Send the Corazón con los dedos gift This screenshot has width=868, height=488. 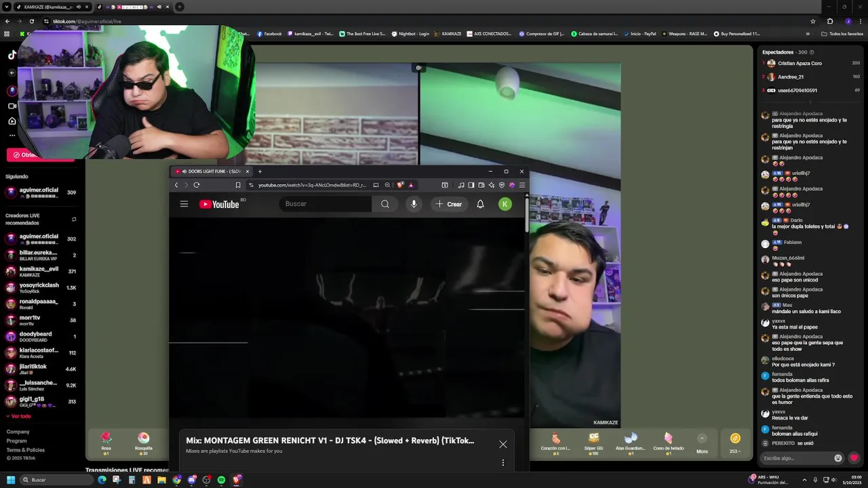point(555,443)
